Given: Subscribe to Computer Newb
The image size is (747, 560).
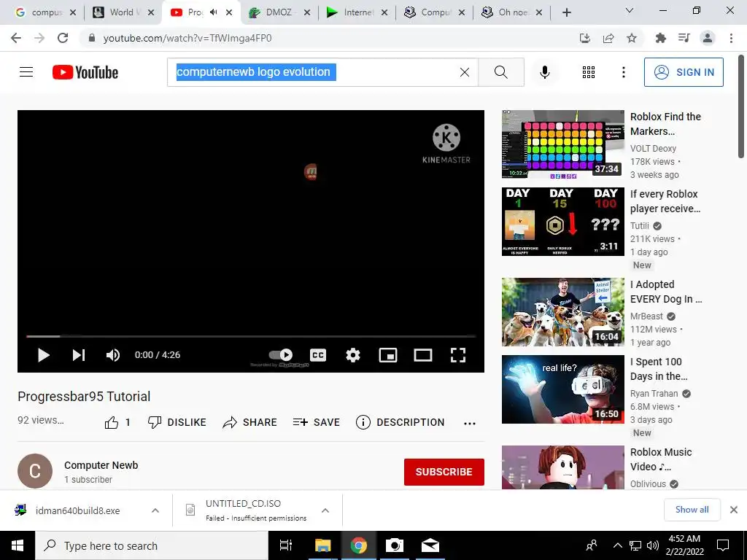Looking at the screenshot, I should [444, 472].
